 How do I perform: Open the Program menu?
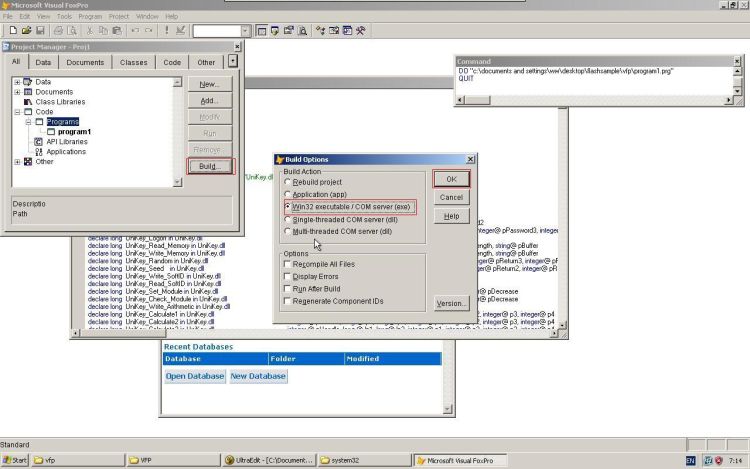(90, 16)
